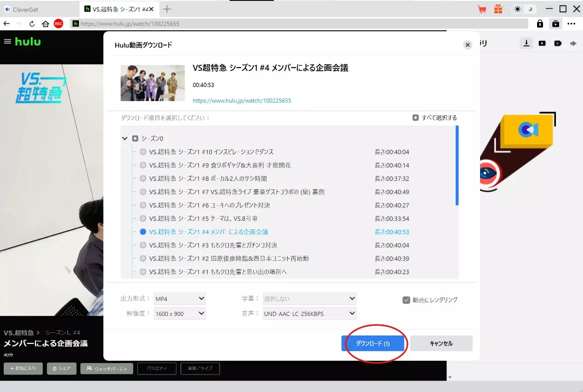583x392 pixels.
Task: Select episode #7 VS.超特急ライブ
Action: pos(143,192)
